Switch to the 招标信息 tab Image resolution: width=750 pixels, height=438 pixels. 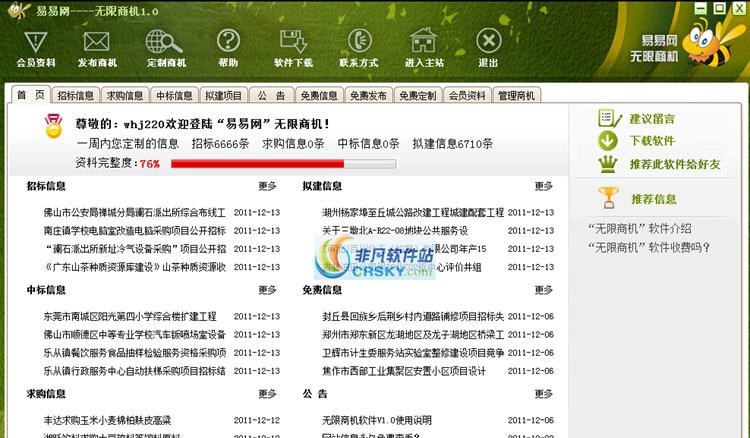[76, 95]
